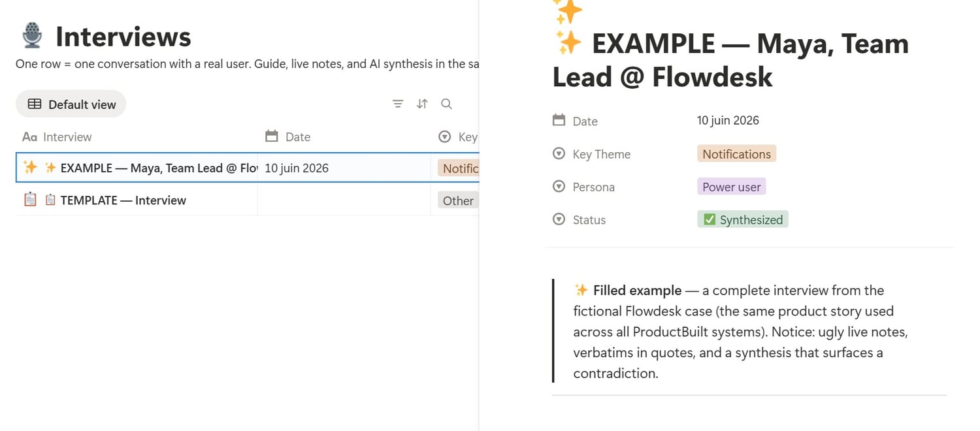Click the sort arrows icon
The width and height of the screenshot is (980, 431).
422,104
